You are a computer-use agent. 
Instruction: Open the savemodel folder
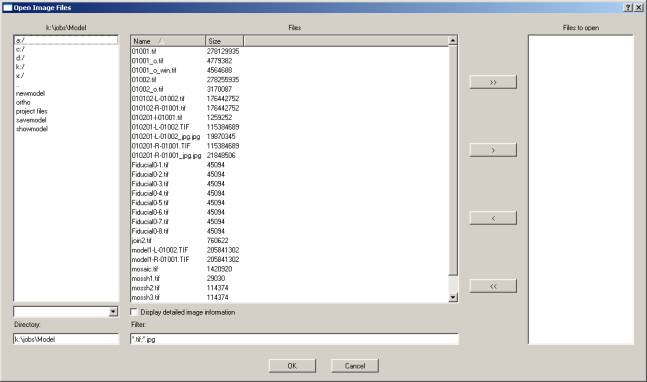[x=31, y=120]
